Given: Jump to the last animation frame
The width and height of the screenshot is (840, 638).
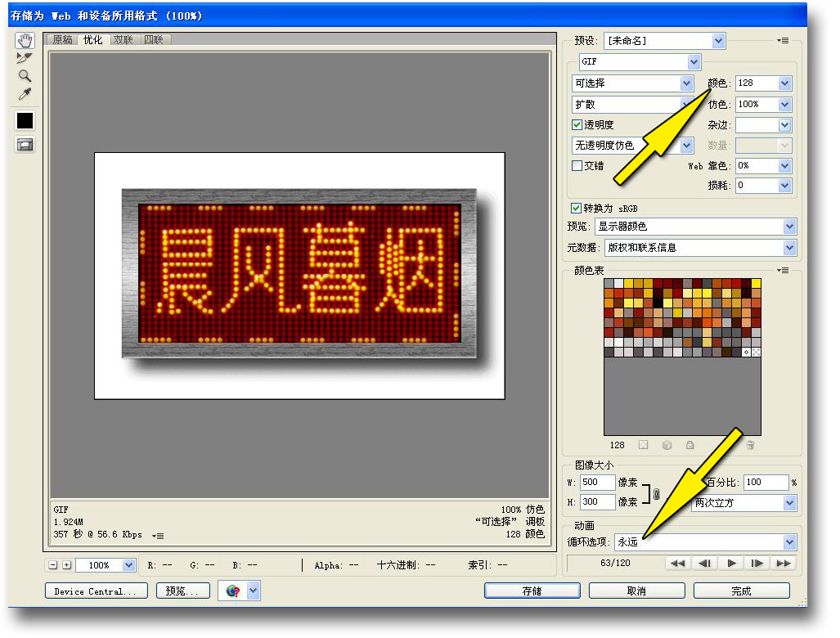Looking at the screenshot, I should 783,563.
